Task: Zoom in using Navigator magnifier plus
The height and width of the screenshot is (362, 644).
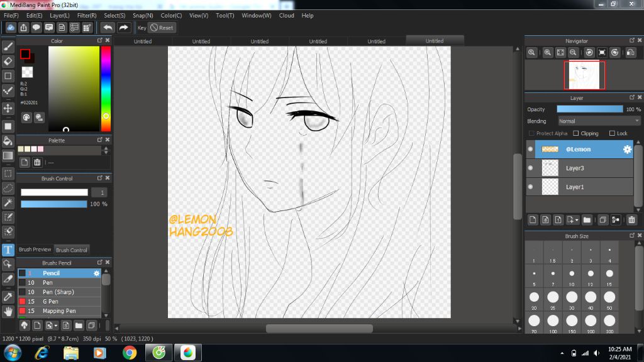Action: [548, 53]
